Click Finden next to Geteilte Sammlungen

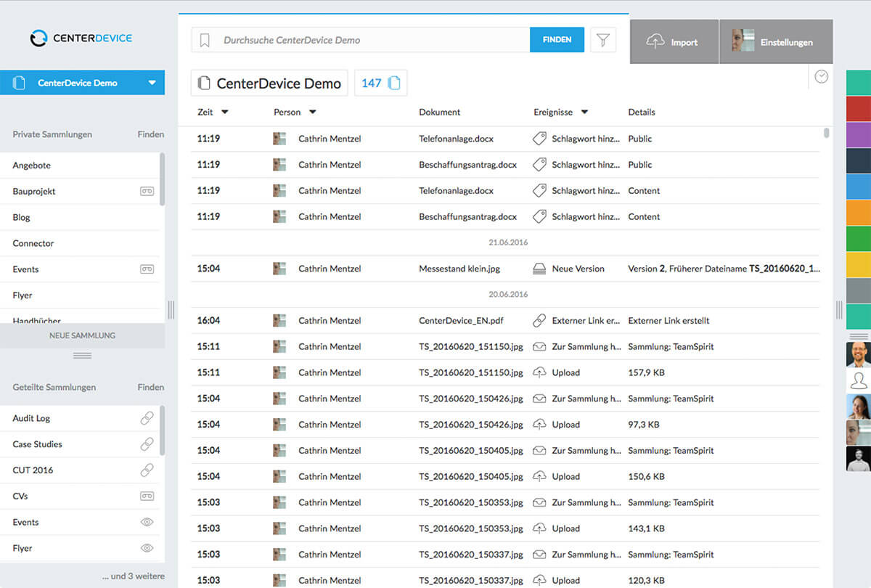(x=150, y=387)
